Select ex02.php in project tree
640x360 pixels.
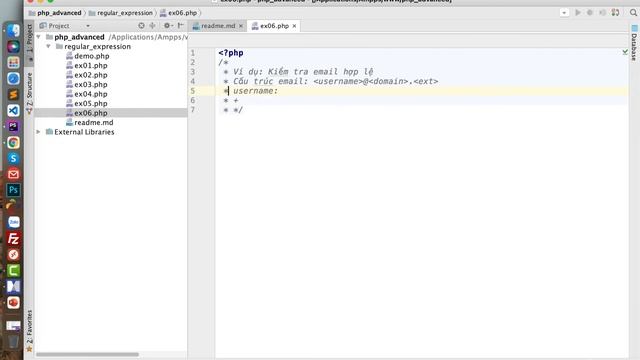click(91, 75)
